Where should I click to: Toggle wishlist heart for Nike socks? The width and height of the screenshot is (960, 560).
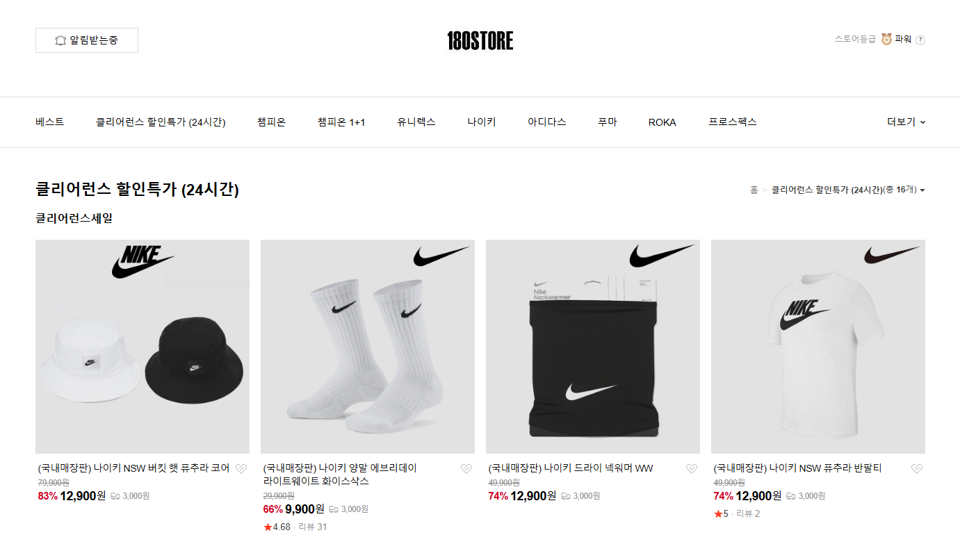(466, 469)
